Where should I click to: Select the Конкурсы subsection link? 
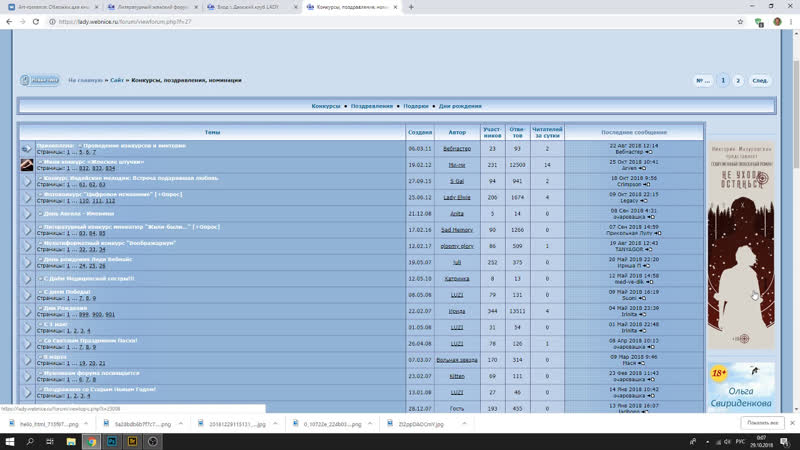tap(326, 106)
